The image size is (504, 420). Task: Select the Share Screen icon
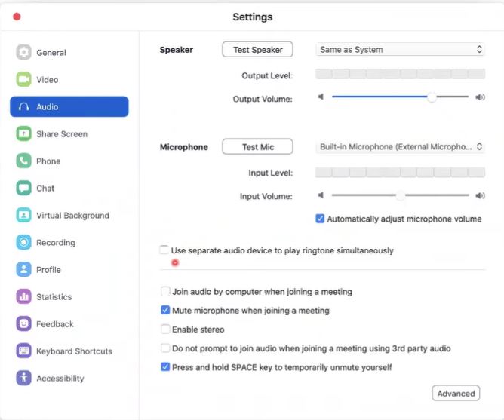(x=23, y=134)
